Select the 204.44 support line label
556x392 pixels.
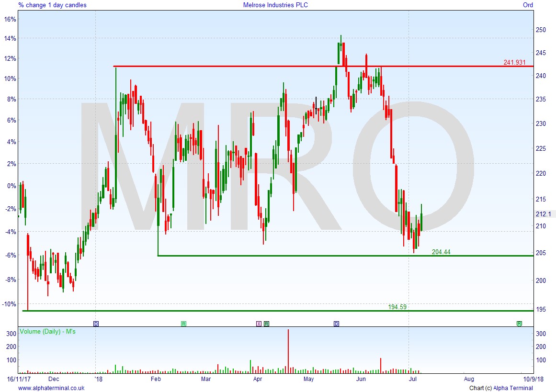pyautogui.click(x=441, y=252)
